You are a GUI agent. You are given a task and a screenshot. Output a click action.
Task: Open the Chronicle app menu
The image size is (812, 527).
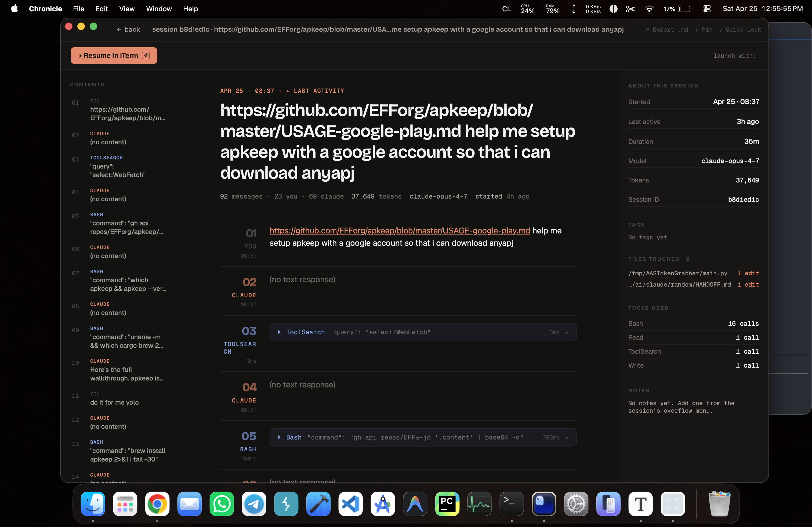[45, 9]
